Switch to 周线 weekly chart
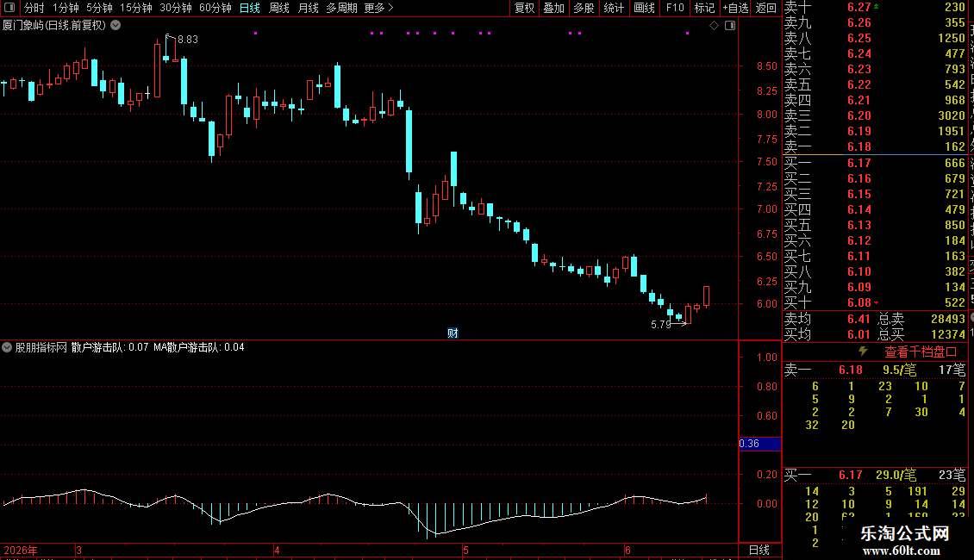 (279, 8)
